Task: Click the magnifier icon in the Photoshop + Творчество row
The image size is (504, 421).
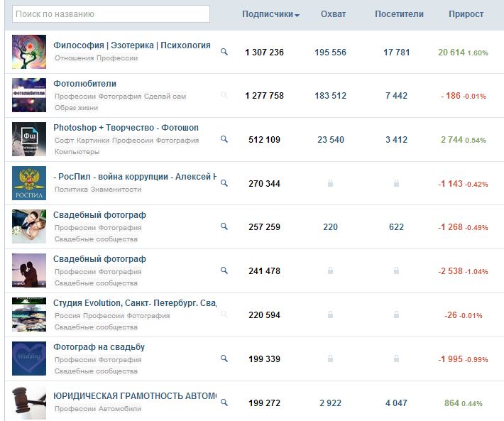Action: click(224, 139)
